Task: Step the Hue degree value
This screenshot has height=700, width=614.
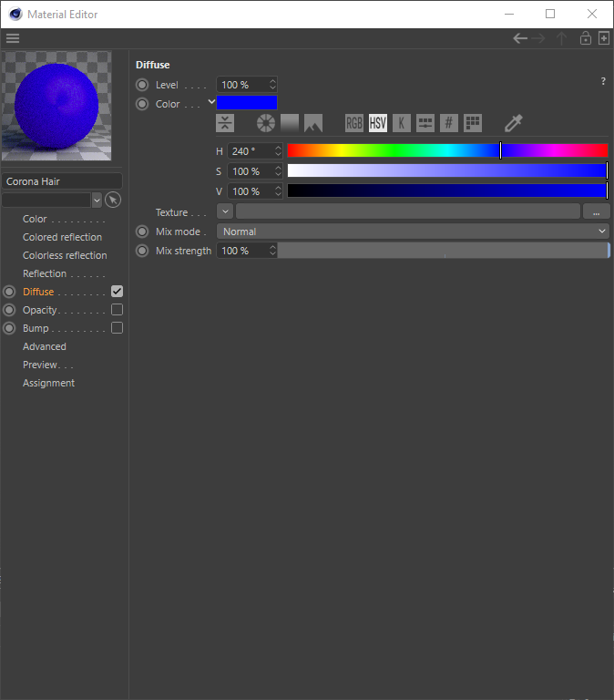Action: tap(278, 151)
